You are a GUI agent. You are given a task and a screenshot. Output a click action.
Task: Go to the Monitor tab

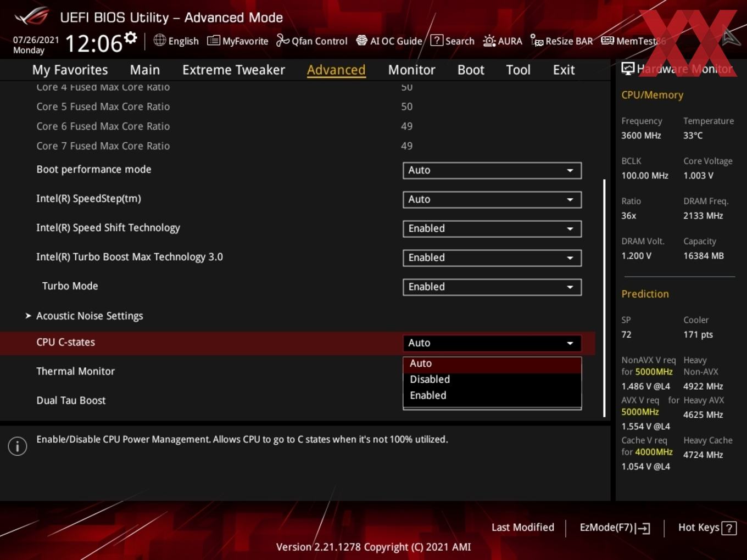411,70
